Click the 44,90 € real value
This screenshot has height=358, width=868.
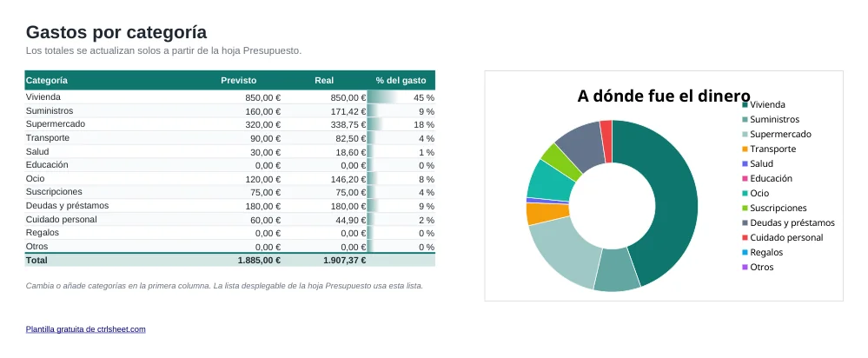(350, 220)
